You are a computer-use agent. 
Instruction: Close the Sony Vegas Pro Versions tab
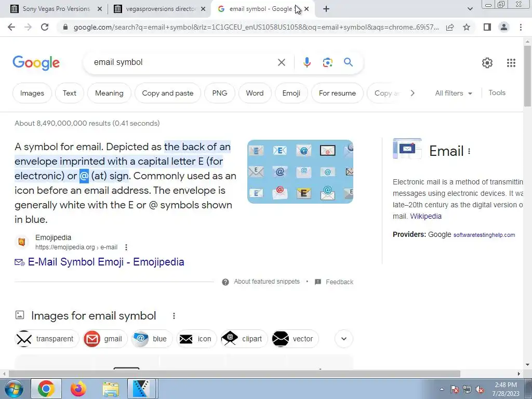100,9
